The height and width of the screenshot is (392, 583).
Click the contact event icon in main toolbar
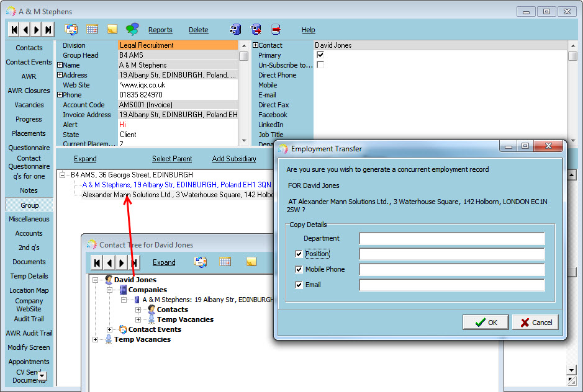click(71, 29)
